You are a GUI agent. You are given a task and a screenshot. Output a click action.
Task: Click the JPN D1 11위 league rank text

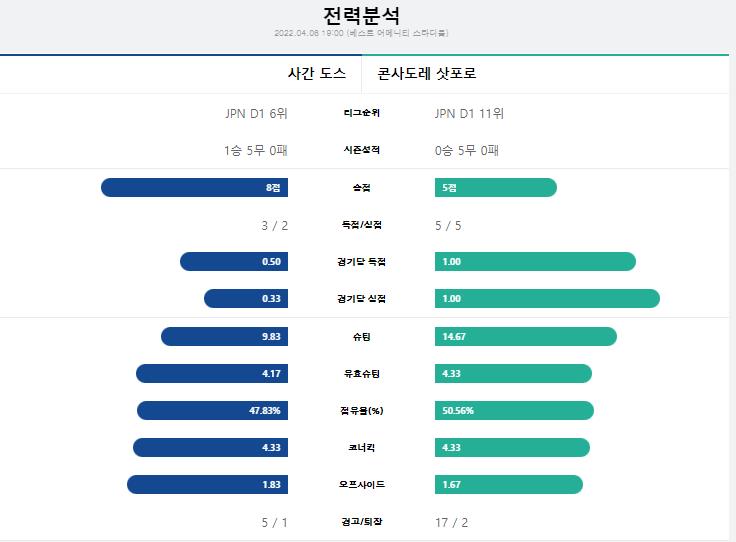coord(469,114)
